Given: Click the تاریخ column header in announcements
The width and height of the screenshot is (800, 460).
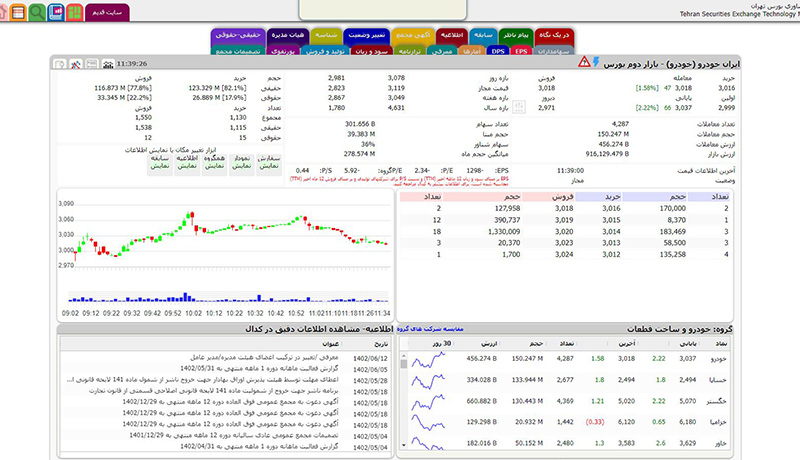Looking at the screenshot, I should (381, 344).
